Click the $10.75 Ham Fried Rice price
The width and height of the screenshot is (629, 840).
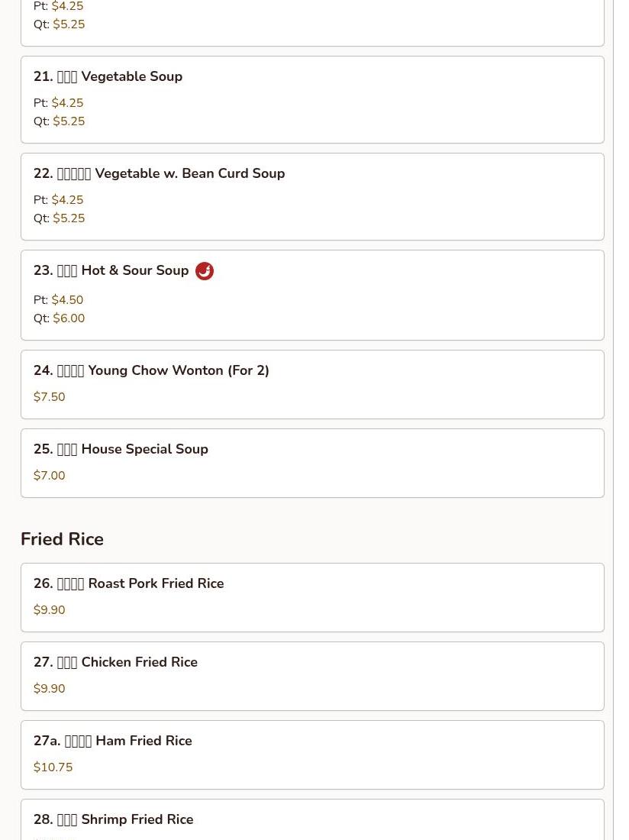tap(53, 767)
